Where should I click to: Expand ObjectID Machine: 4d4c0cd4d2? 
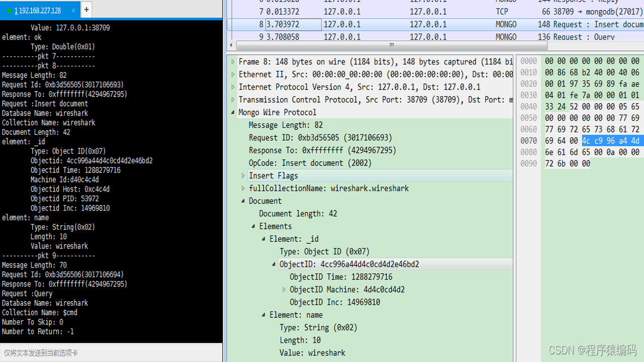(x=284, y=290)
